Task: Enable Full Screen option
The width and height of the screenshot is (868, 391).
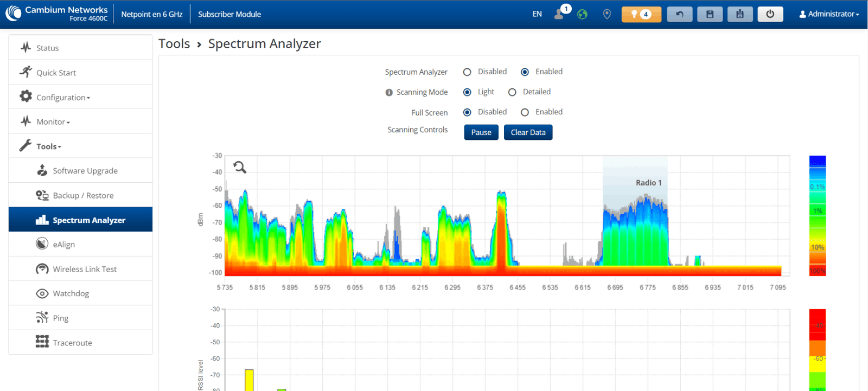Action: (525, 112)
